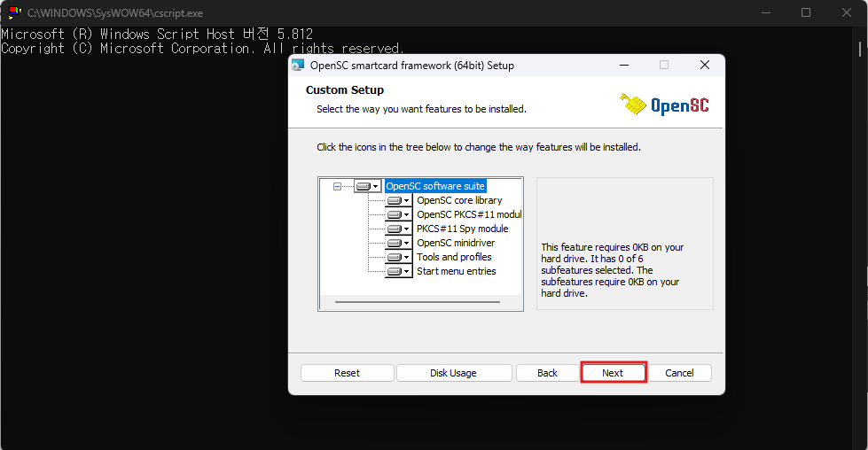Click the feature tree horizontal scrollbar
Viewport: 868px width, 450px height.
tap(418, 302)
